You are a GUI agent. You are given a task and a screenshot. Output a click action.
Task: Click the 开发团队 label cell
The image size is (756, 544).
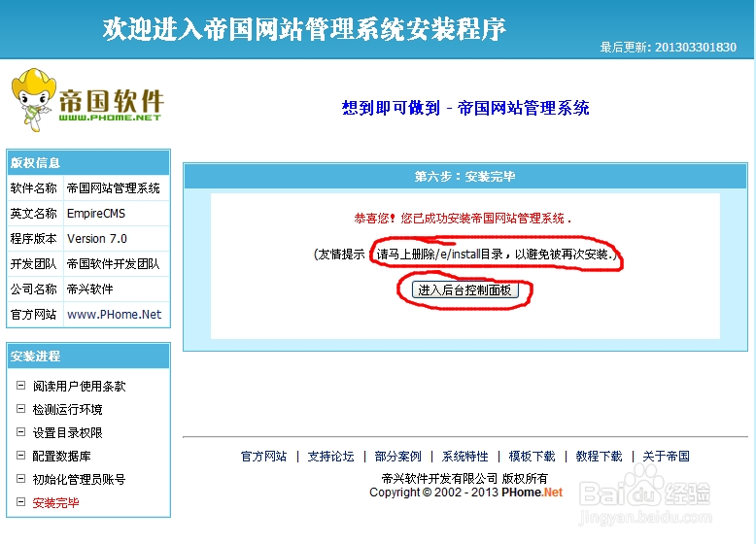click(x=35, y=263)
